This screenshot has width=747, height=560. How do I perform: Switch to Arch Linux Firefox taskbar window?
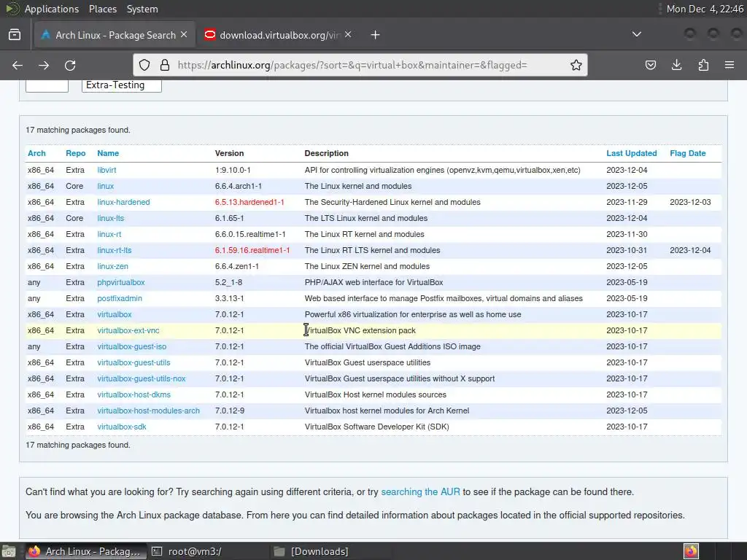[x=86, y=551]
